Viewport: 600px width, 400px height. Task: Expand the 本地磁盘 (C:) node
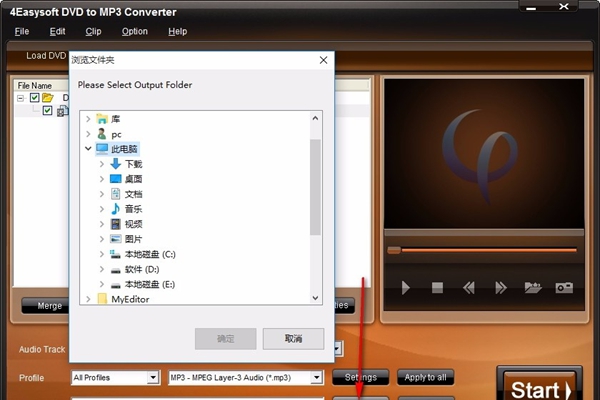point(102,254)
